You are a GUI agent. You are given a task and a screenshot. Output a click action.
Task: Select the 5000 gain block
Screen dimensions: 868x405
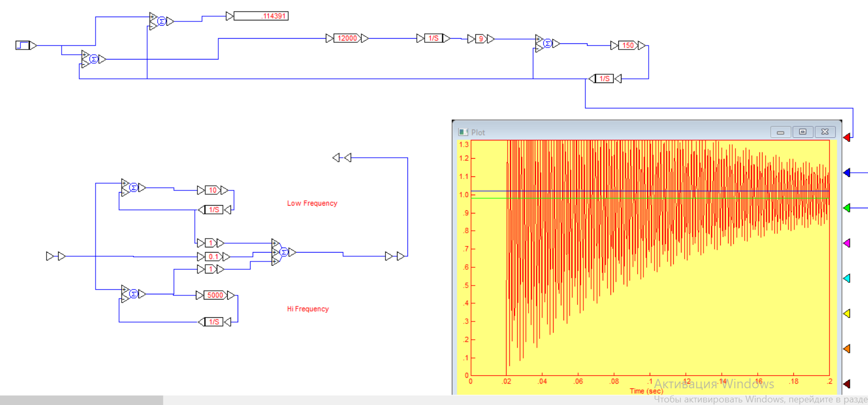tap(215, 295)
